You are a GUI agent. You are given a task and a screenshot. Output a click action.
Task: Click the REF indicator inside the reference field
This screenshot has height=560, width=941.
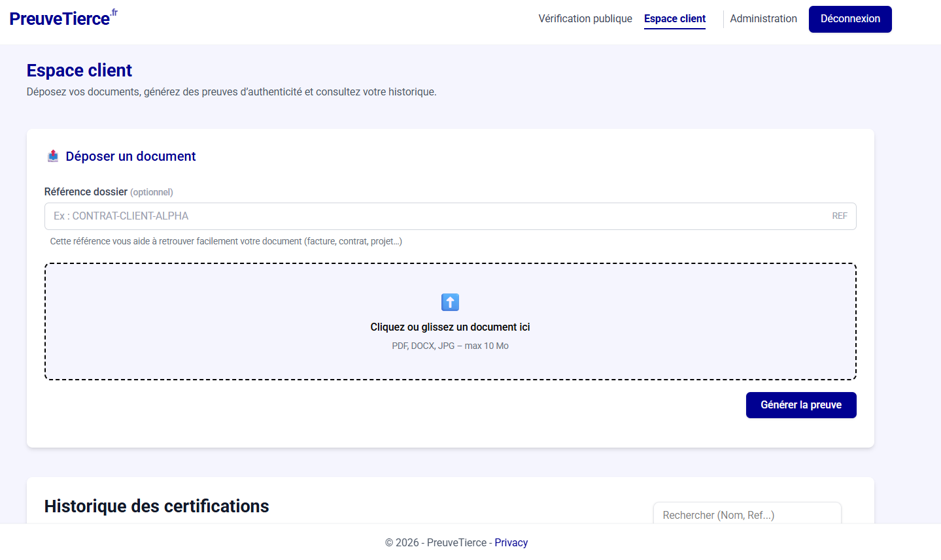click(839, 216)
